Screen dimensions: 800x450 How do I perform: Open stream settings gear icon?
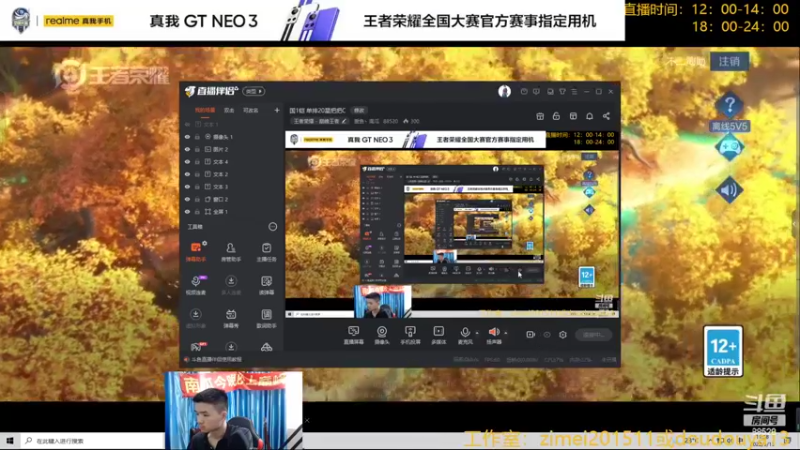point(563,335)
